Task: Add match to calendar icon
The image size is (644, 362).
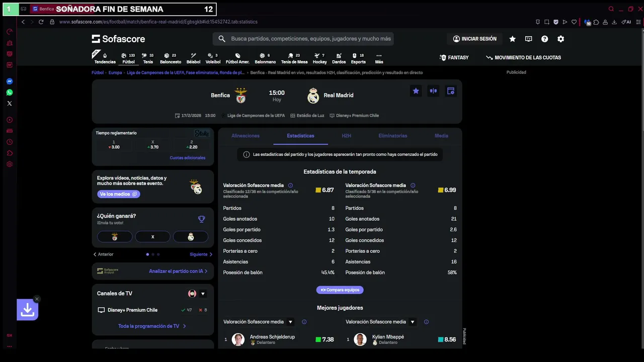Action: click(x=451, y=91)
